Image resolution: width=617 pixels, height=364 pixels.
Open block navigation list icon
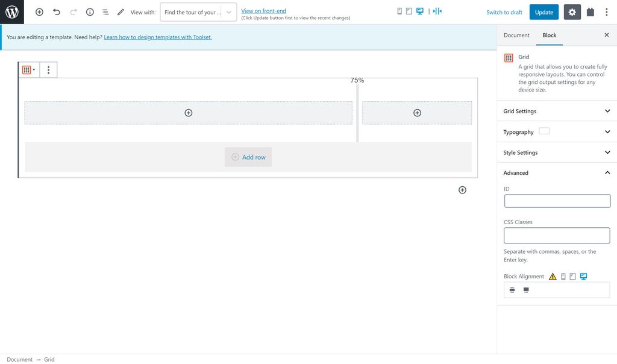tap(105, 12)
